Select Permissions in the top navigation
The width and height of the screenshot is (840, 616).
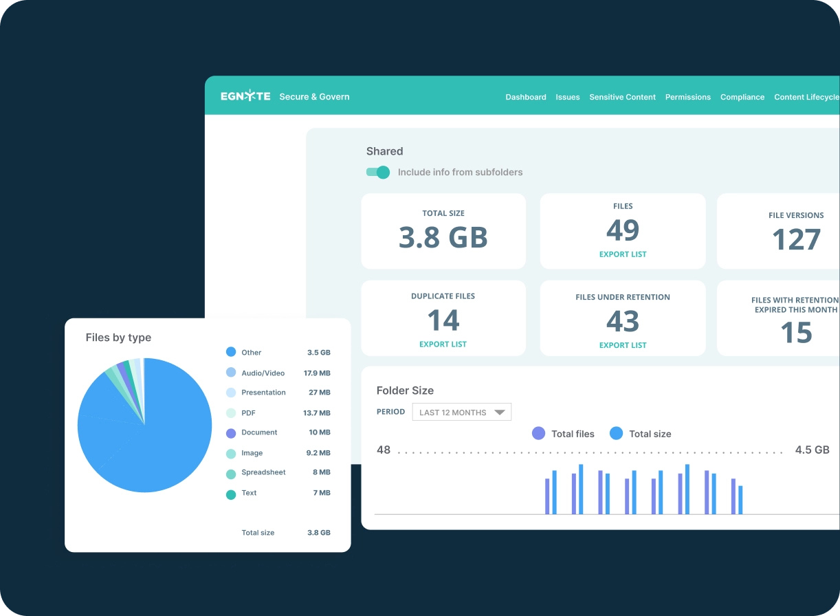687,97
